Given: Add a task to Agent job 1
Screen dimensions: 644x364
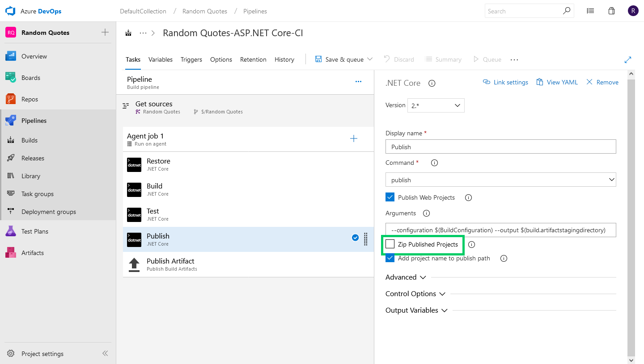Looking at the screenshot, I should tap(354, 138).
